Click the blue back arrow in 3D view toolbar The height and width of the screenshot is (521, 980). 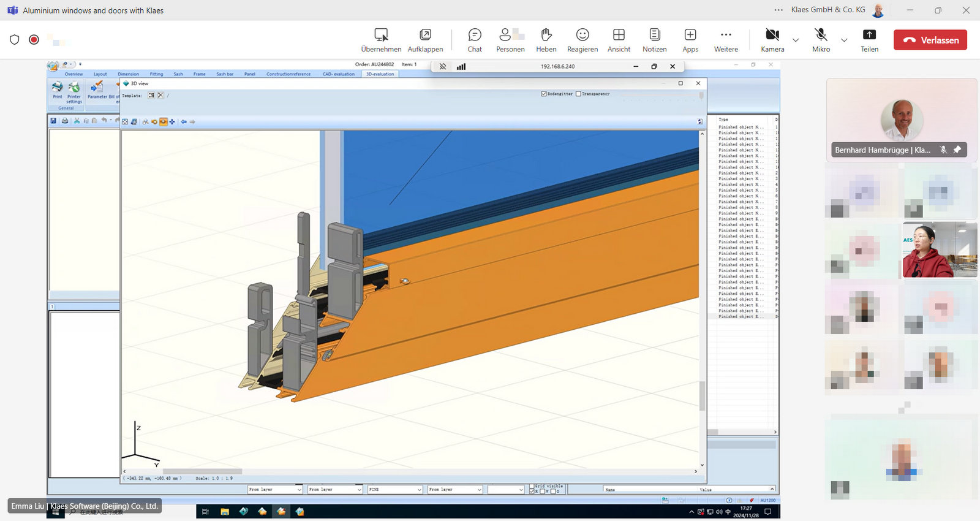(183, 122)
